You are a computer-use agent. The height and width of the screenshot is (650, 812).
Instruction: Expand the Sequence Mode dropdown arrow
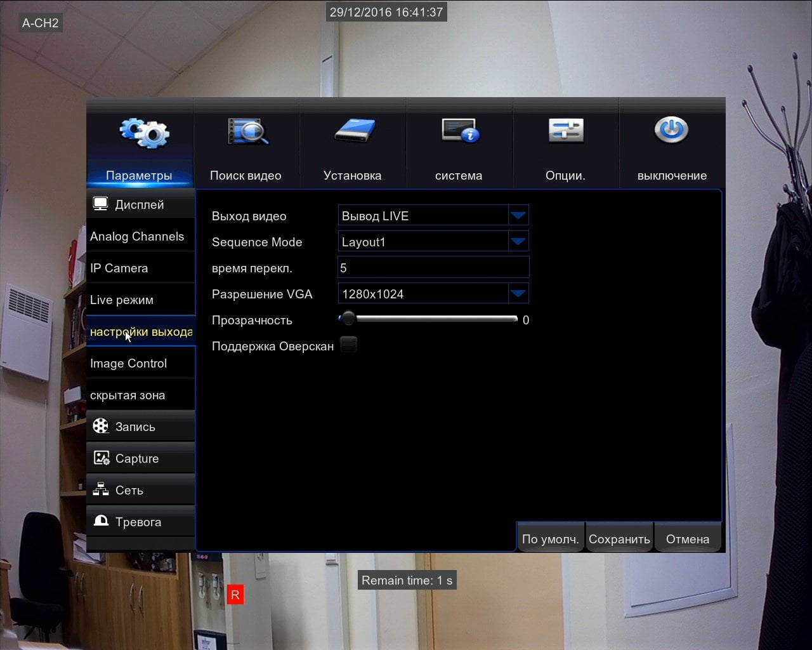[x=518, y=242]
